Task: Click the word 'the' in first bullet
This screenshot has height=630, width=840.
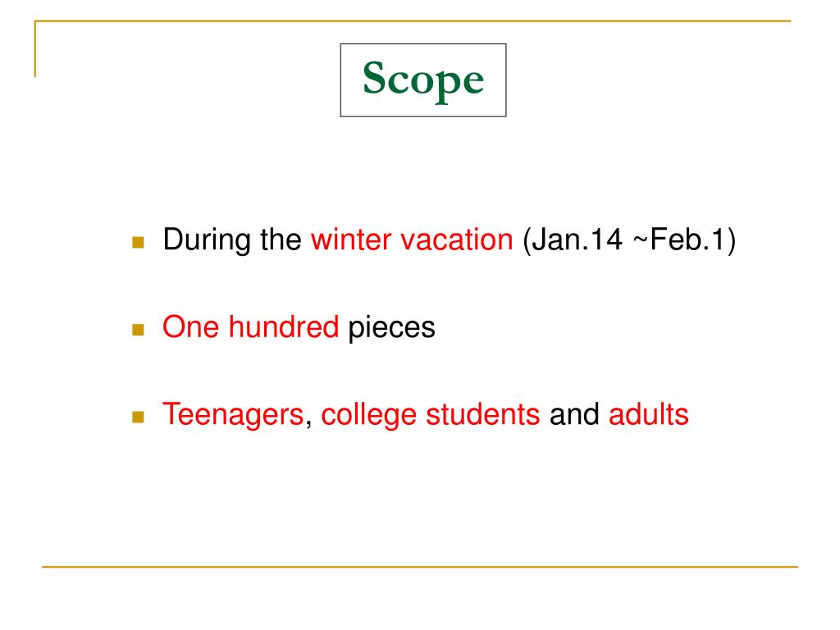Action: pyautogui.click(x=281, y=240)
